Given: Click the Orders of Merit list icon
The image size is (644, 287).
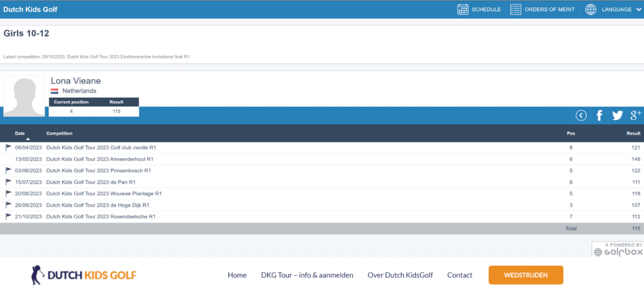Looking at the screenshot, I should 516,9.
